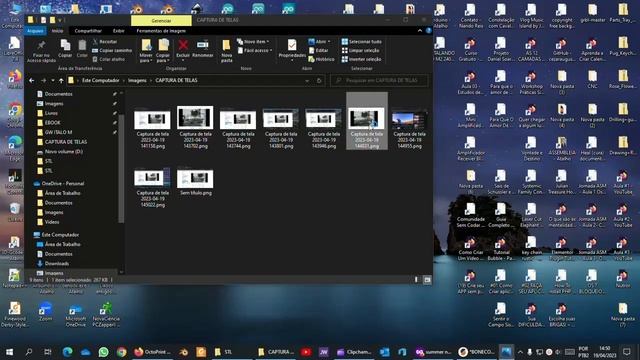Open Copiar para dropdown
The image size is (640, 360).
pos(163,51)
